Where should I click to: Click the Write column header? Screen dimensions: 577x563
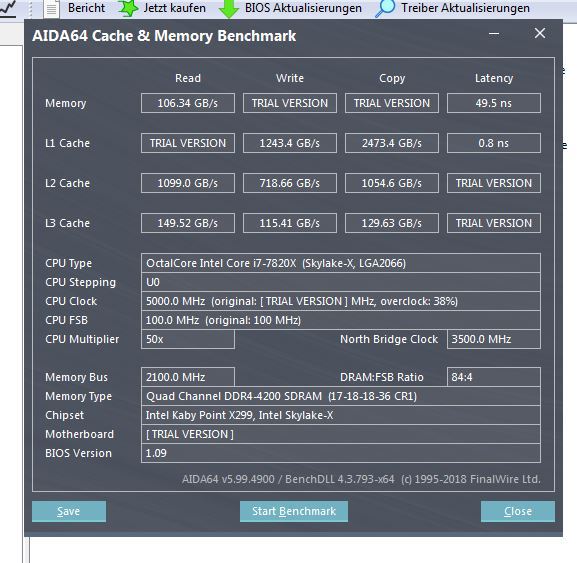click(290, 78)
